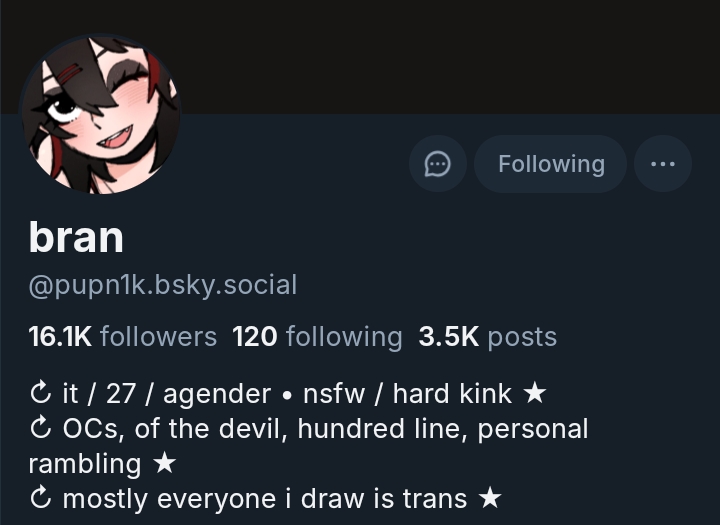Click the circular arrow before 'OCs, of the devil'
This screenshot has width=720, height=525.
pos(40,428)
